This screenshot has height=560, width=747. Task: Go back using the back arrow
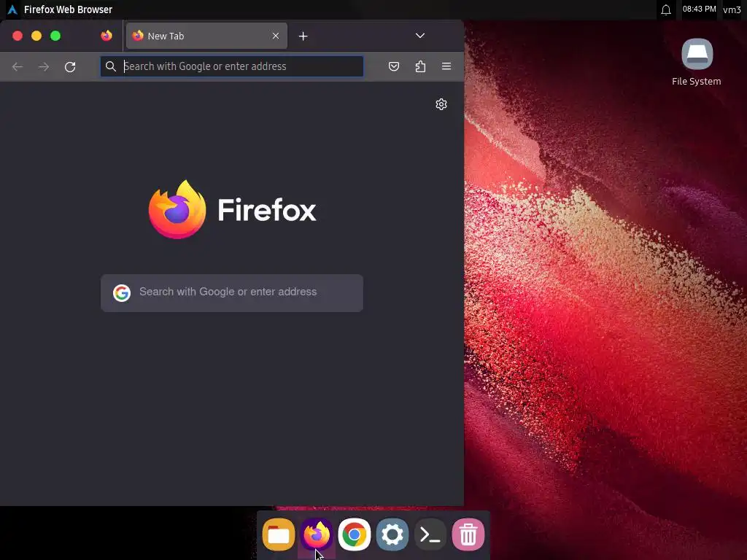pyautogui.click(x=18, y=66)
